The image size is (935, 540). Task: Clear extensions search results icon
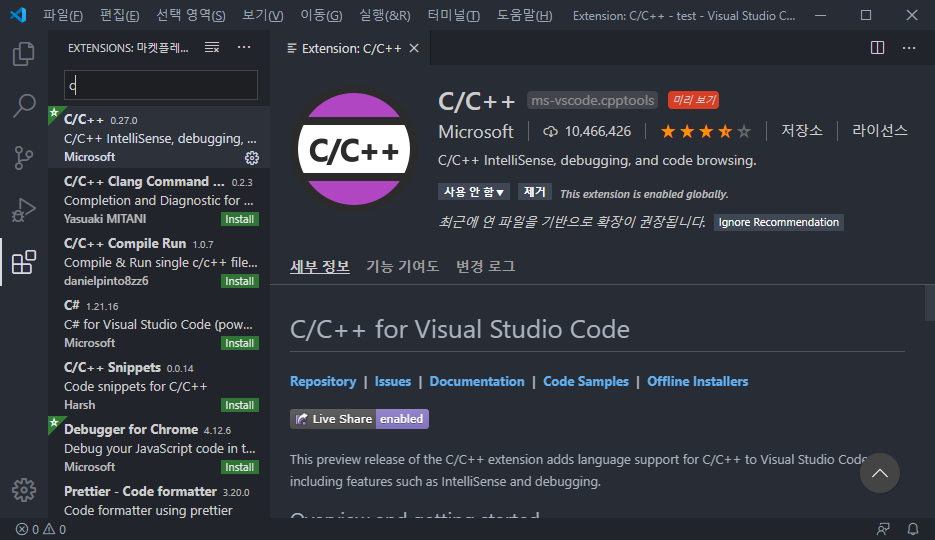click(212, 48)
